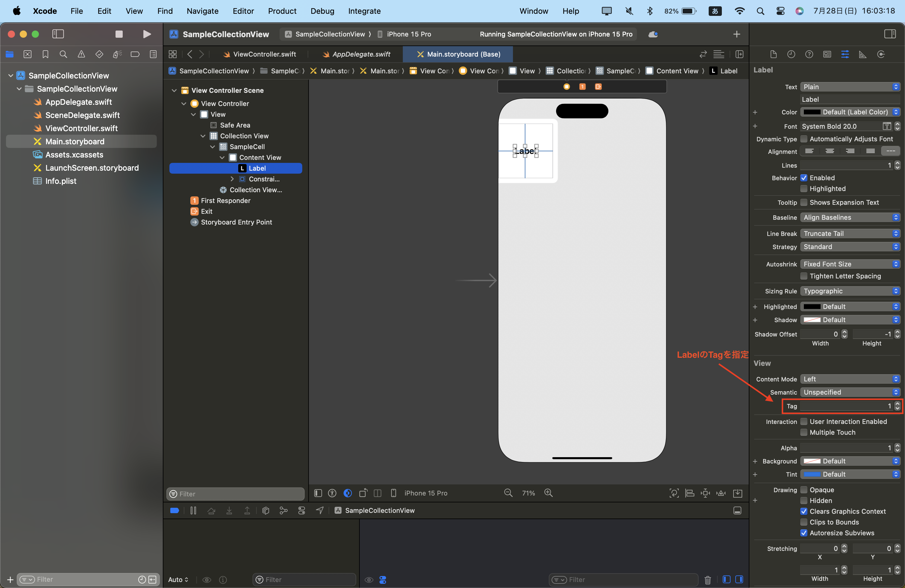This screenshot has width=905, height=588.
Task: Click the Embed In button on canvas
Action: click(737, 493)
